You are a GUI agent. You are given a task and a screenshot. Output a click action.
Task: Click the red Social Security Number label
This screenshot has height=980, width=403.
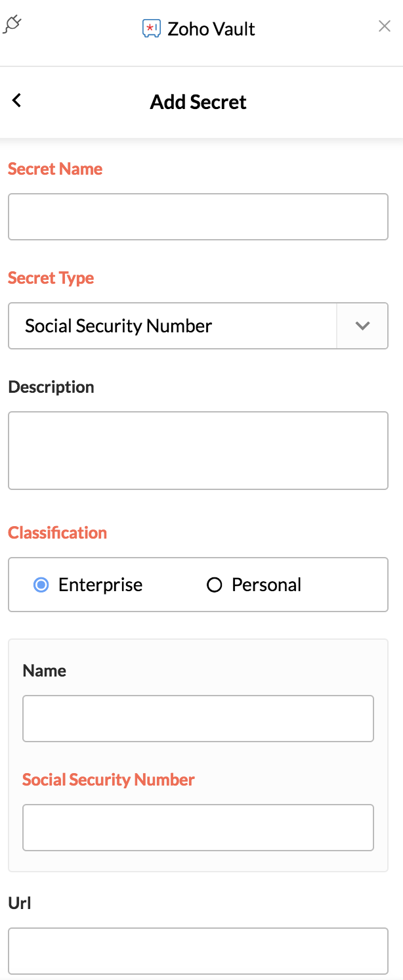tap(109, 780)
